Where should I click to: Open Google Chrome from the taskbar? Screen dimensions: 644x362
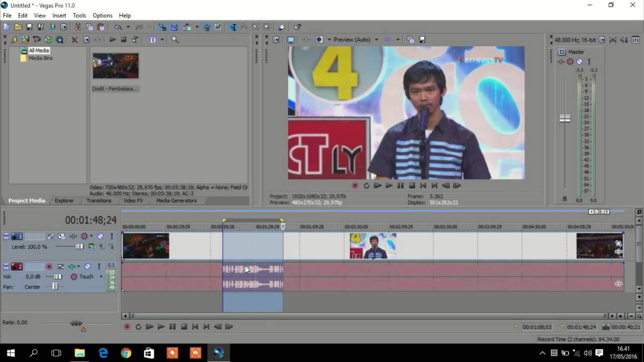126,353
